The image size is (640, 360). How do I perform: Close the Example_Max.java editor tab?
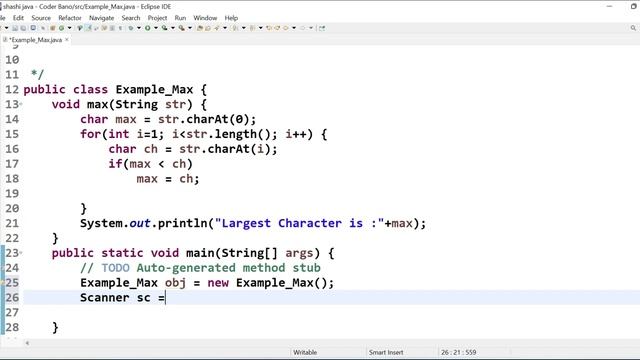[x=67, y=40]
